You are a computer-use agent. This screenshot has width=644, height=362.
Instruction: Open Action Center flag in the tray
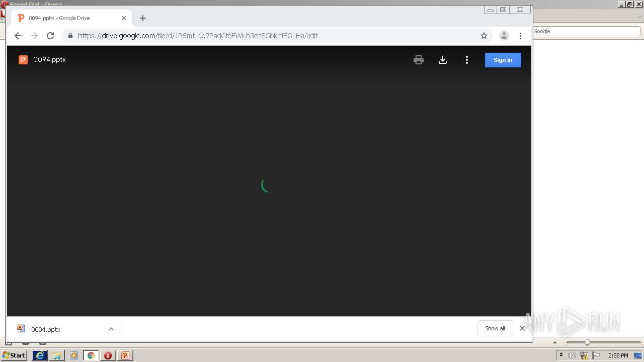click(596, 355)
